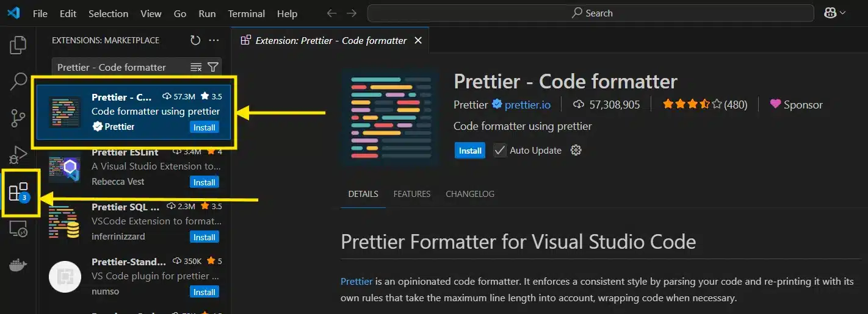Select Prettier-Standard extension in list
Screen dimensions: 868x314
(x=134, y=277)
